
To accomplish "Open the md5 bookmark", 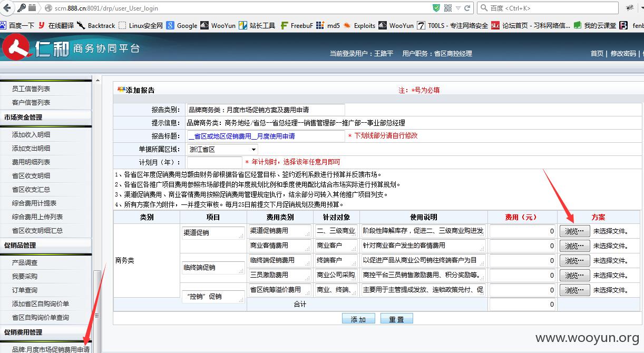I will [x=328, y=25].
